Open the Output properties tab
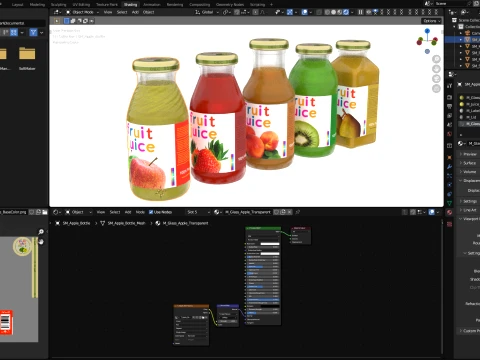This screenshot has height=360, width=480. tap(449, 106)
